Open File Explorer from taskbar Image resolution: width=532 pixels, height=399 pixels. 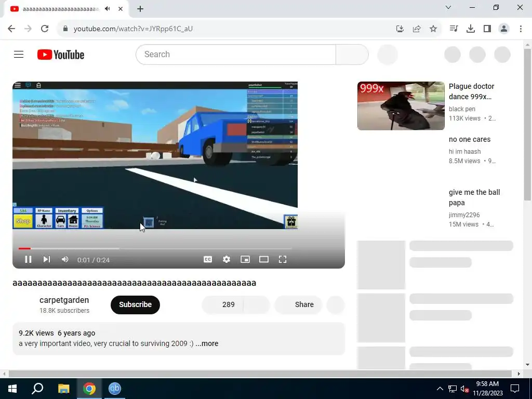(63, 389)
